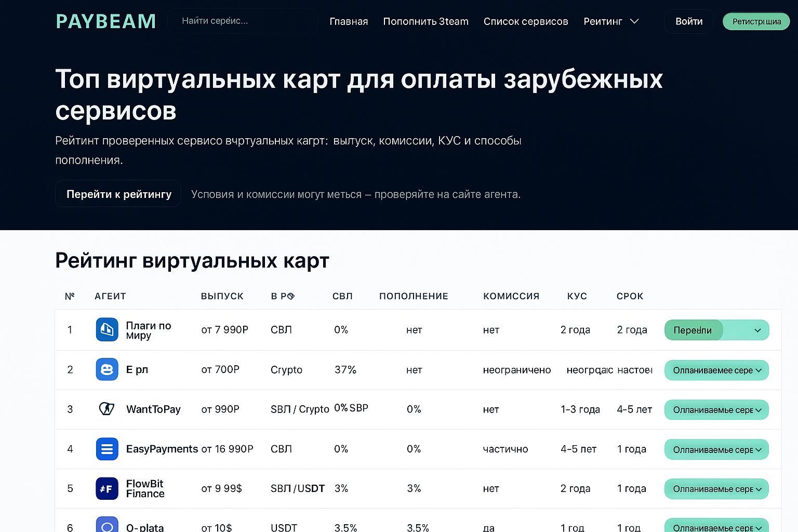Click the FlowBit Finance agent name
798x532 pixels.
145,488
